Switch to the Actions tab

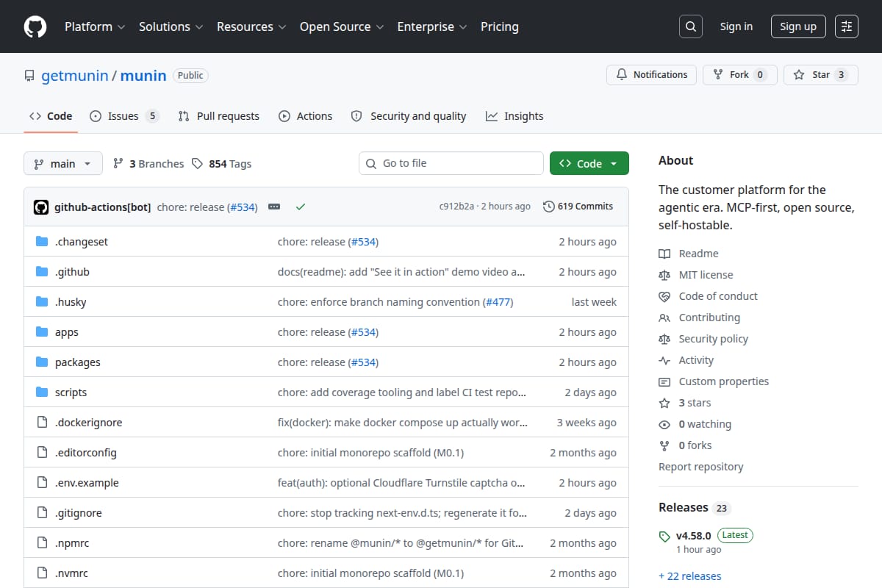[306, 116]
